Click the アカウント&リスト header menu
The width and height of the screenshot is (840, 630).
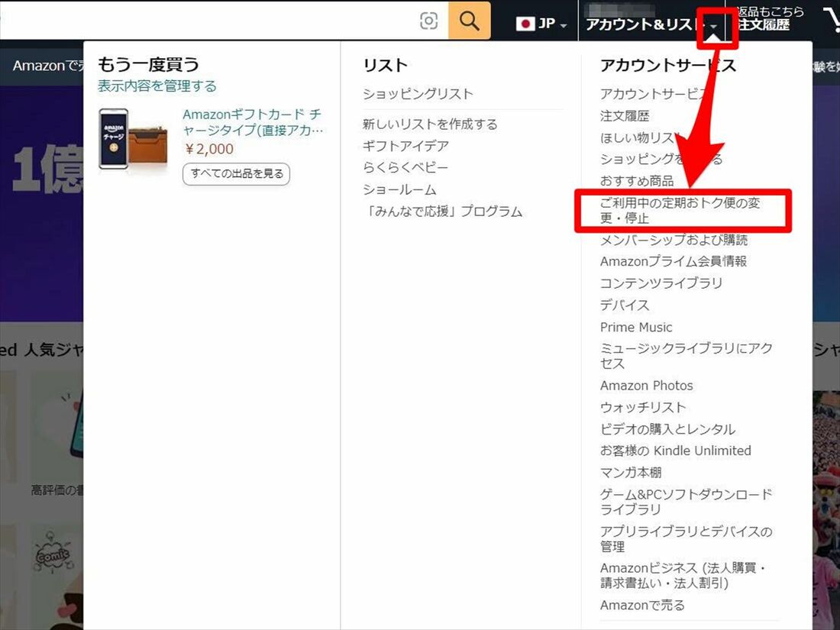(652, 24)
